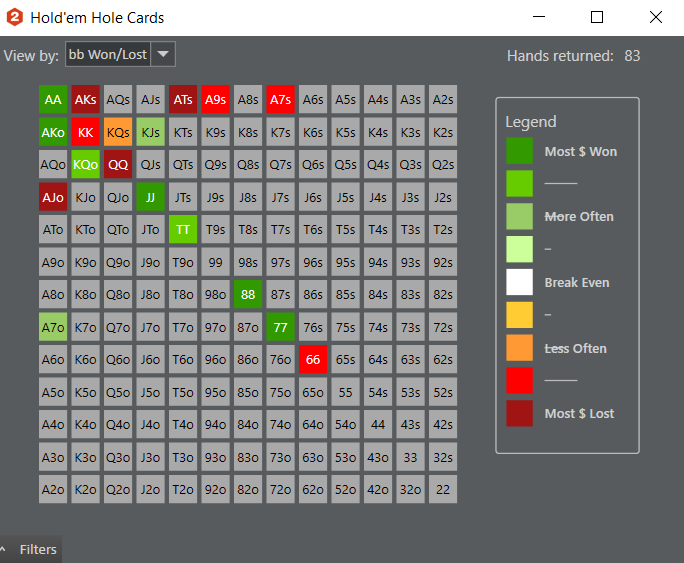
Task: Select the QQ dark red cell
Action: [x=118, y=165]
